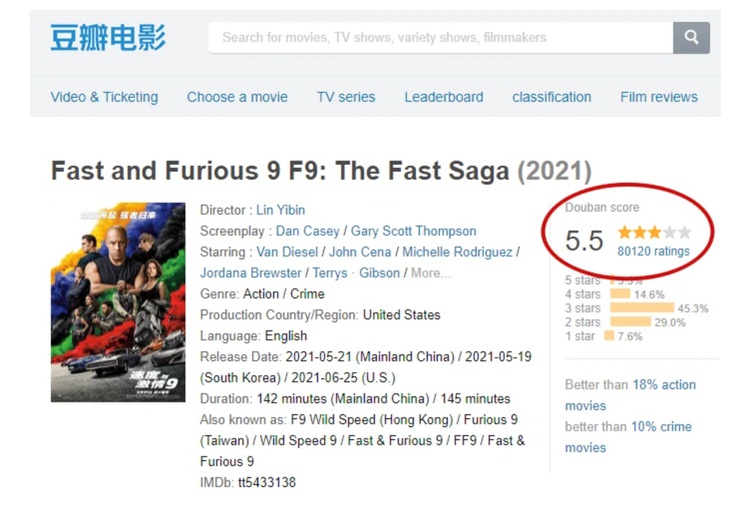Click the 3 stars rating bar
730x510 pixels.
640,308
